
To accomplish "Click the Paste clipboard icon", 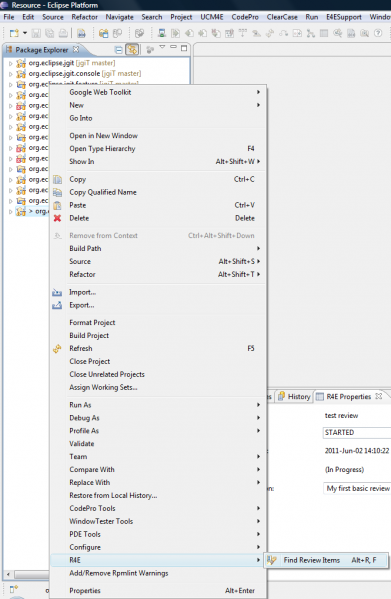I will pos(57,206).
